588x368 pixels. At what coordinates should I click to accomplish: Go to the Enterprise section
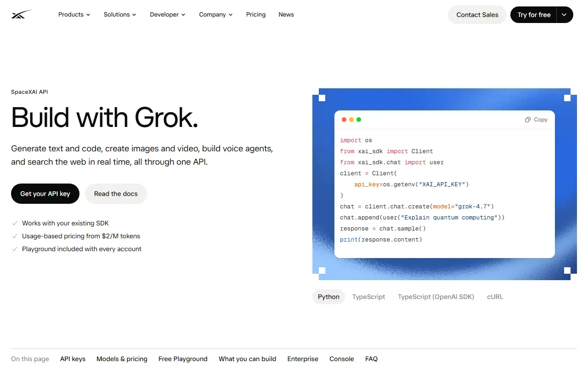coord(303,359)
